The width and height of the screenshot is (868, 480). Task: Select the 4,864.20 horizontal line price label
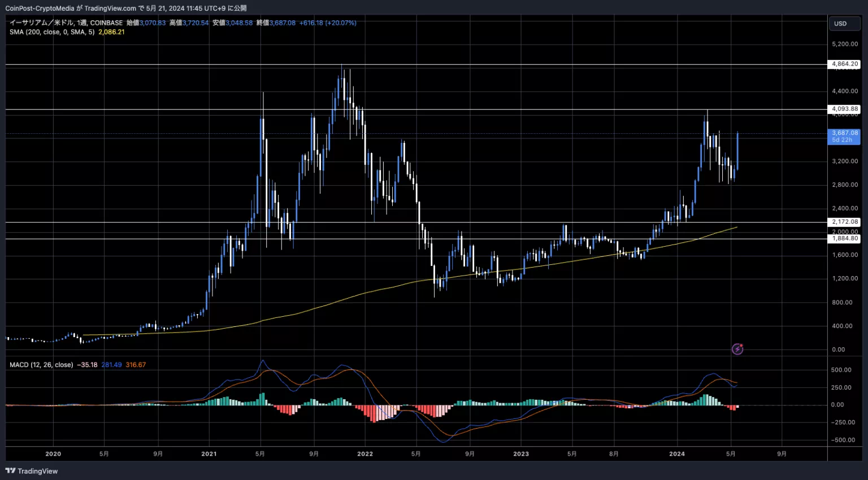tap(845, 64)
